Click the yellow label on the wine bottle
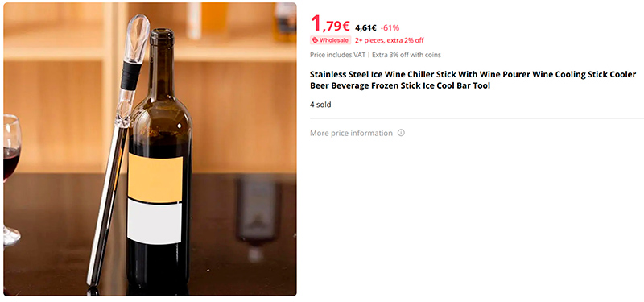Viewport: 644px width, 302px height. coord(155,179)
